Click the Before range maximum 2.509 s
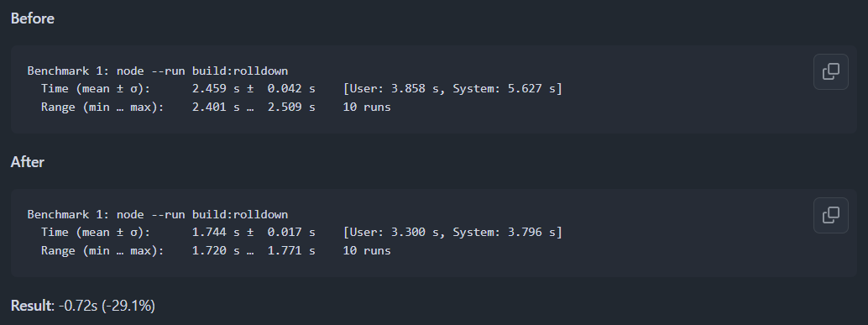This screenshot has height=325, width=868. [292, 107]
